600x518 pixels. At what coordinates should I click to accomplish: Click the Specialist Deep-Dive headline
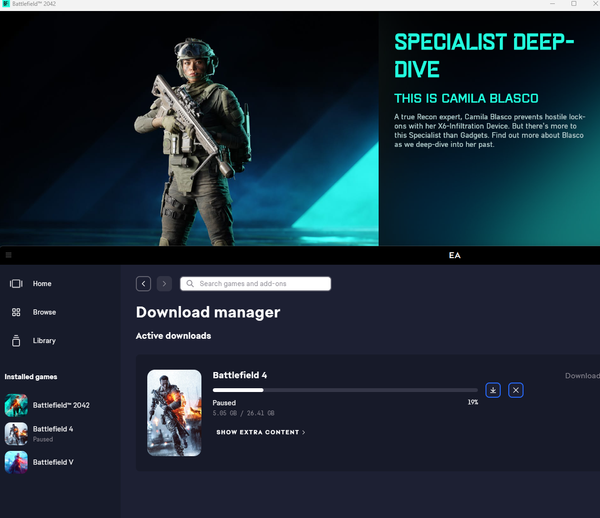tap(484, 55)
